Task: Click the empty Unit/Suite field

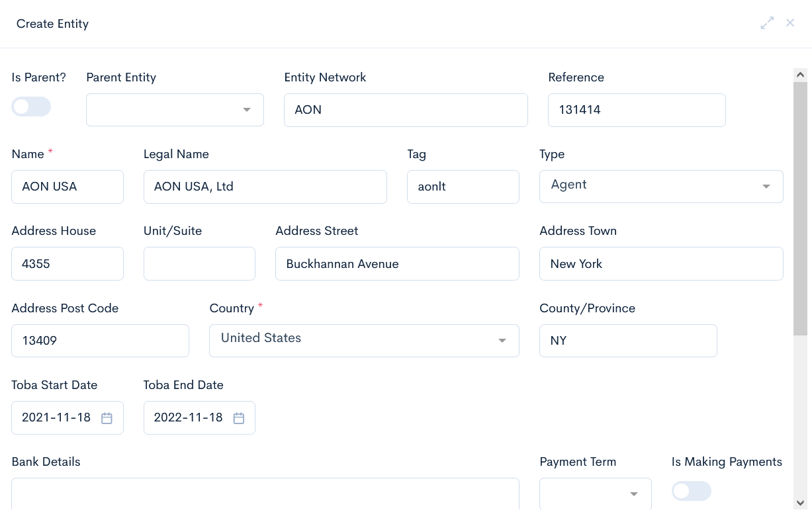Action: click(x=199, y=263)
